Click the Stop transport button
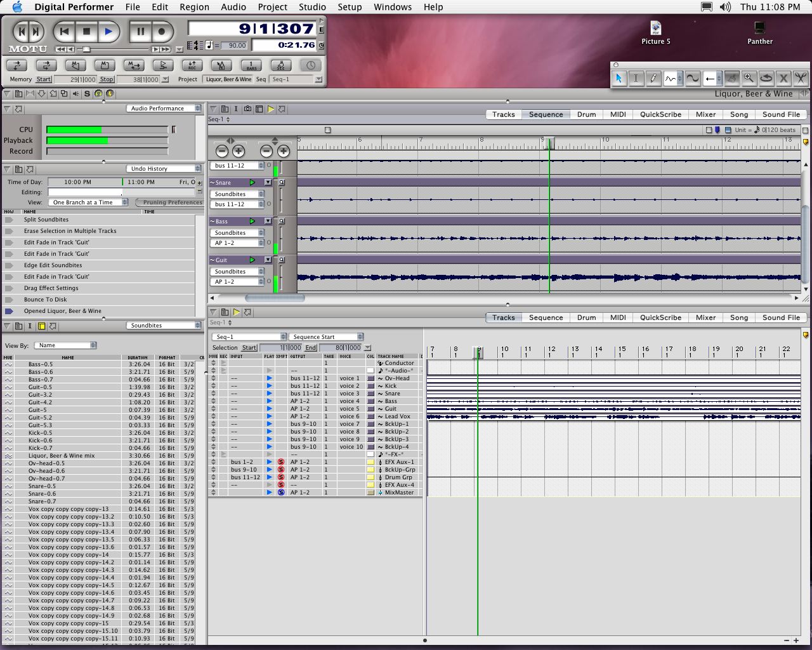 86,31
